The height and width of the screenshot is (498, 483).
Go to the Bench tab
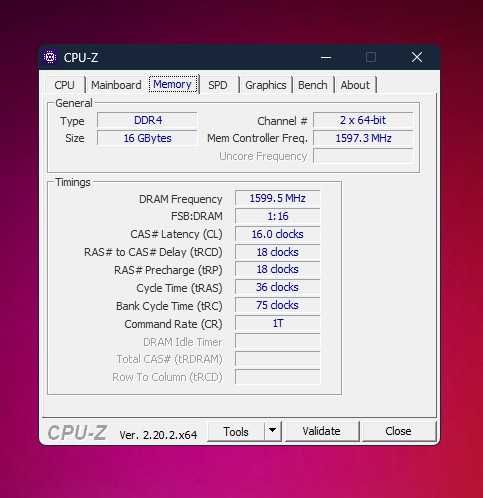(x=313, y=85)
